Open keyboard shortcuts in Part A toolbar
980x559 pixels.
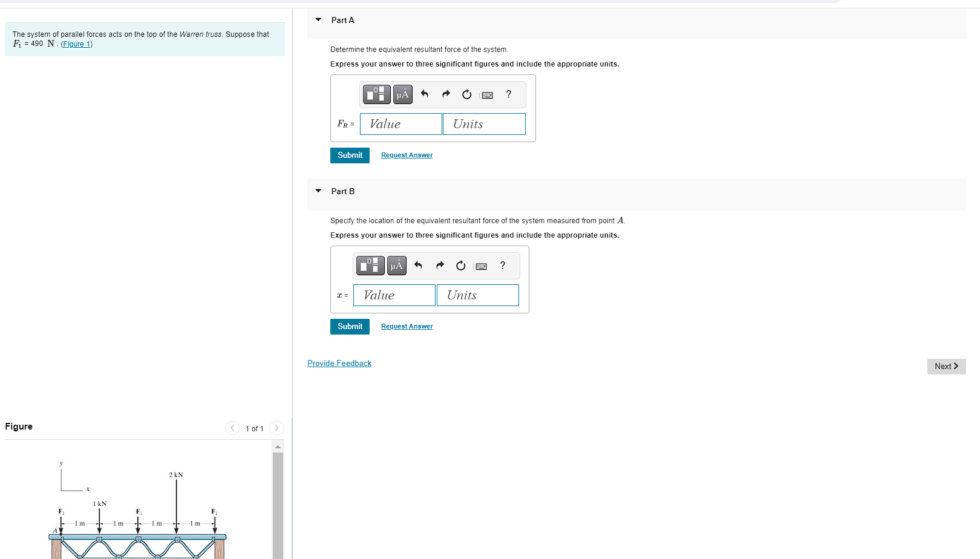(487, 94)
